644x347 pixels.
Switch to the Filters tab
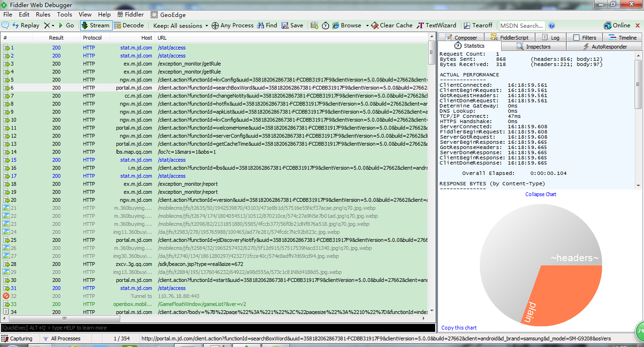click(x=585, y=38)
